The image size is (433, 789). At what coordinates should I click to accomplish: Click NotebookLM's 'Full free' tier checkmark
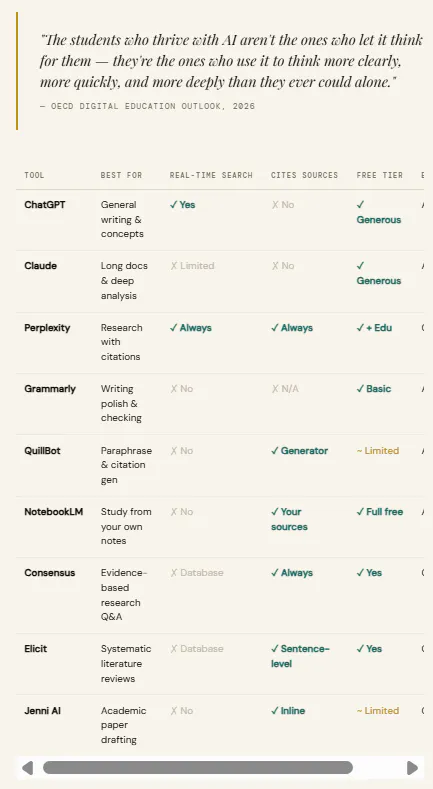point(380,512)
